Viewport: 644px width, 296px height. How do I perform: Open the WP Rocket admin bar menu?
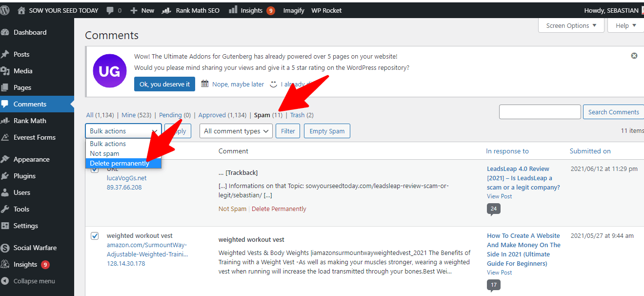point(326,10)
